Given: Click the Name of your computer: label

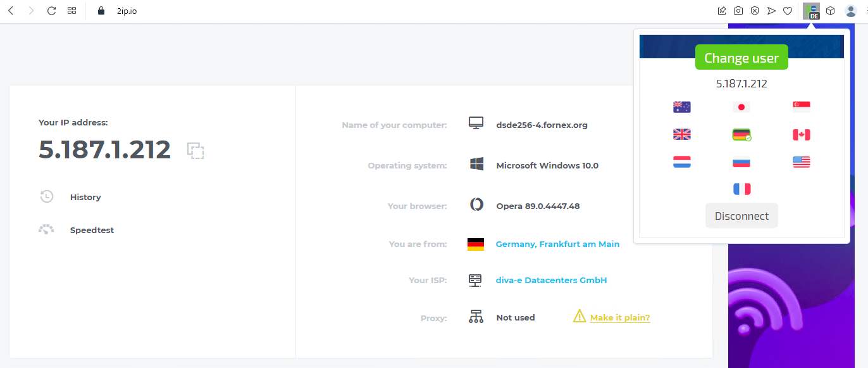Looking at the screenshot, I should tap(395, 125).
